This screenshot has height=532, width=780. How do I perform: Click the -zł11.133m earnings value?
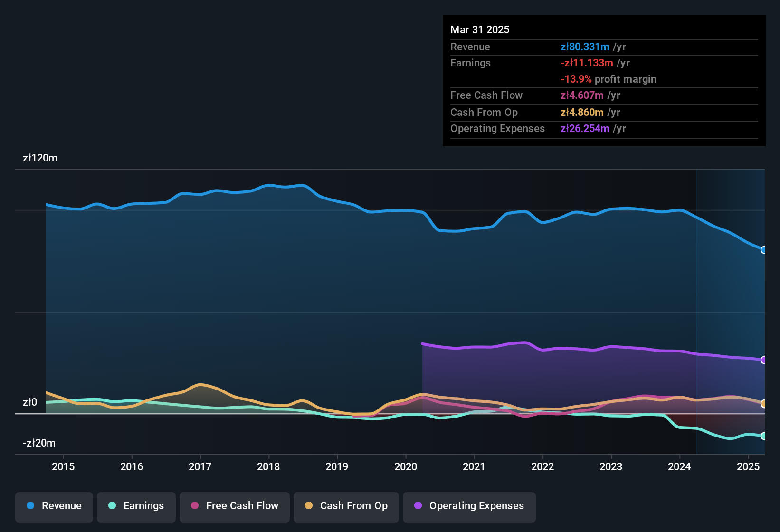coord(587,63)
